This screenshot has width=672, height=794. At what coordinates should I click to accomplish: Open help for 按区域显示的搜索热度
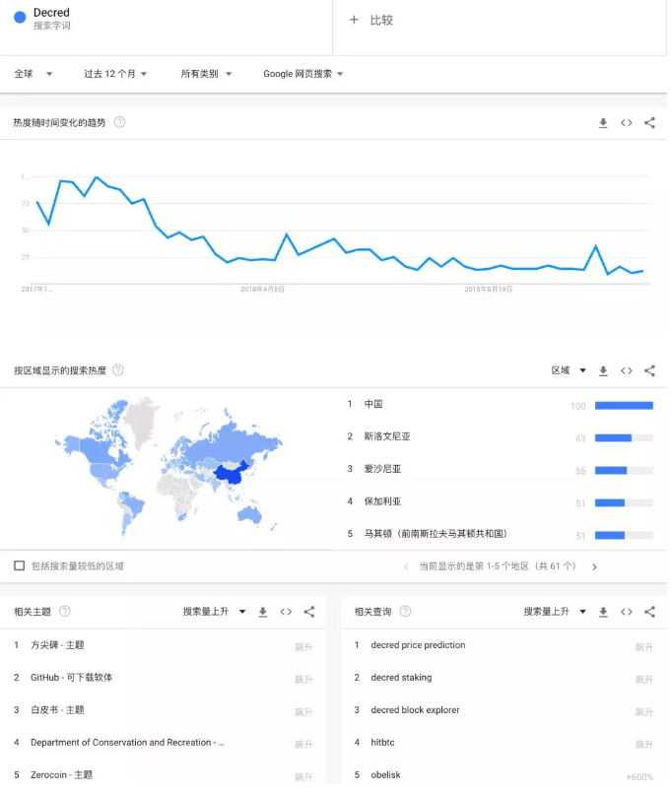coord(119,372)
